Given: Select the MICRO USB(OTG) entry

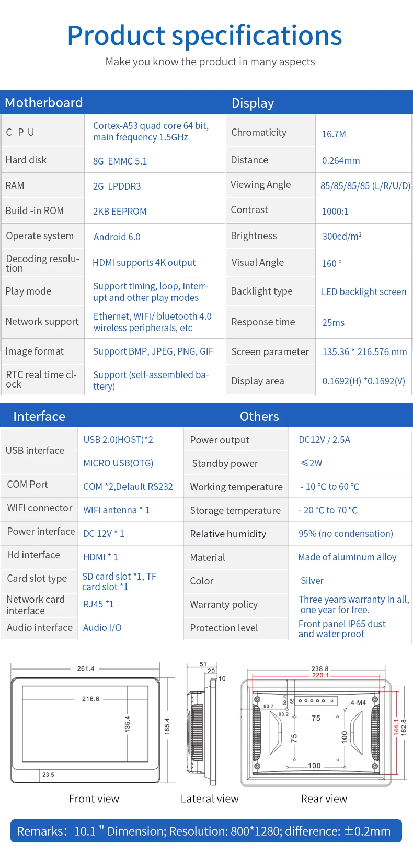Looking at the screenshot, I should click(x=118, y=463).
